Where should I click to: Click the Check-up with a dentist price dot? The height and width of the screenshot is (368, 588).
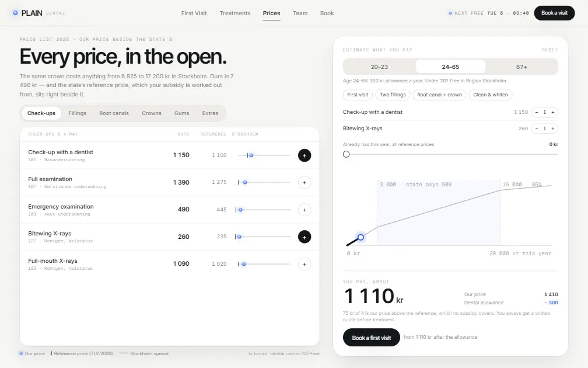[251, 155]
